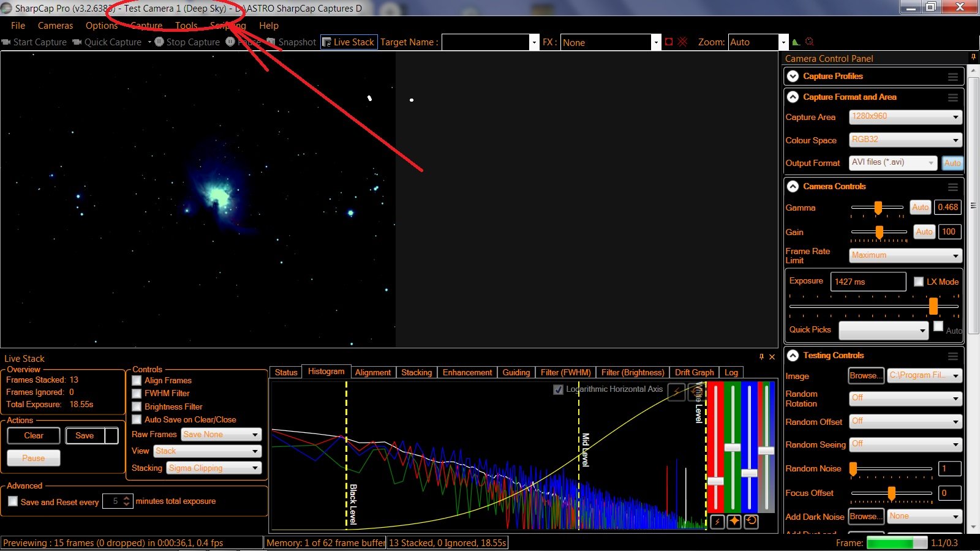The height and width of the screenshot is (551, 980).
Task: Click the Start Capture camera icon
Action: pyautogui.click(x=6, y=42)
